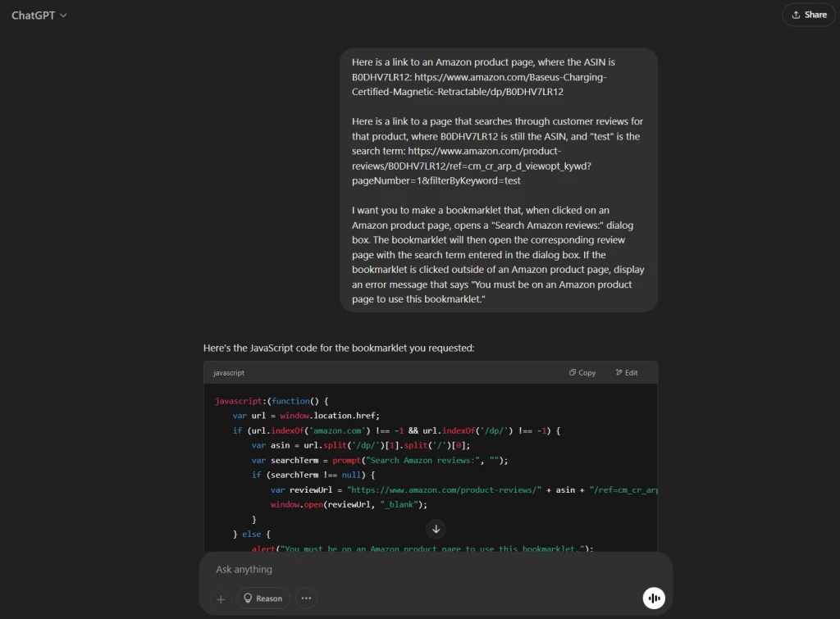Open the ChatGPT model selector dropdown
This screenshot has width=840, height=619.
click(x=39, y=15)
